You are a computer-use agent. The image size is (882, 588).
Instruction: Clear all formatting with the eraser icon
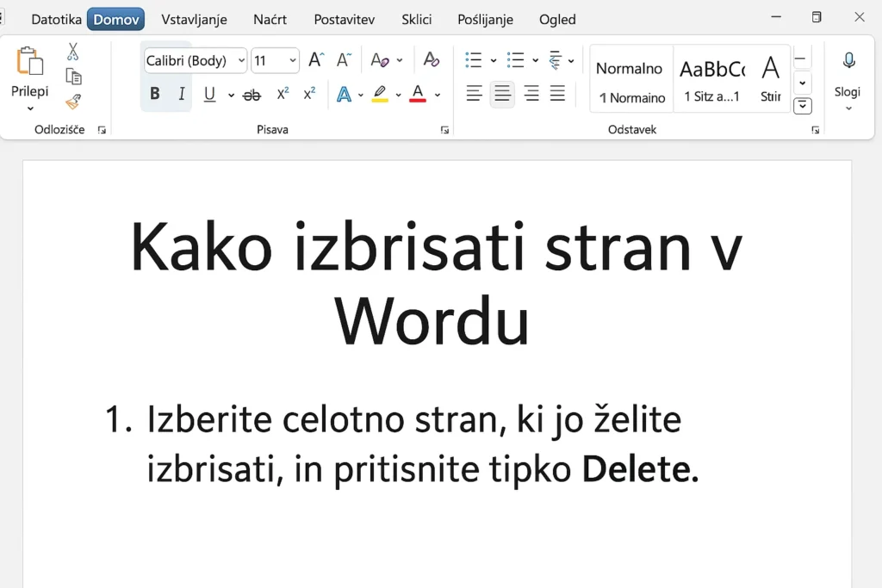(432, 59)
